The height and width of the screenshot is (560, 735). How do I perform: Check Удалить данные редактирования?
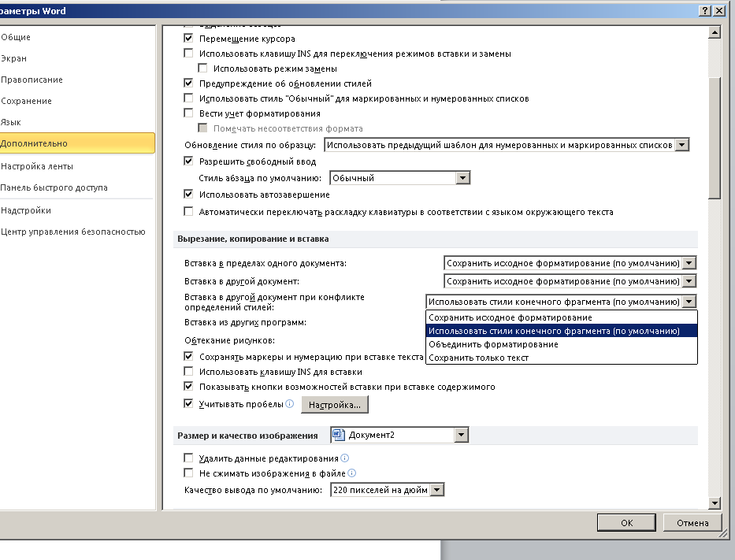[188, 458]
